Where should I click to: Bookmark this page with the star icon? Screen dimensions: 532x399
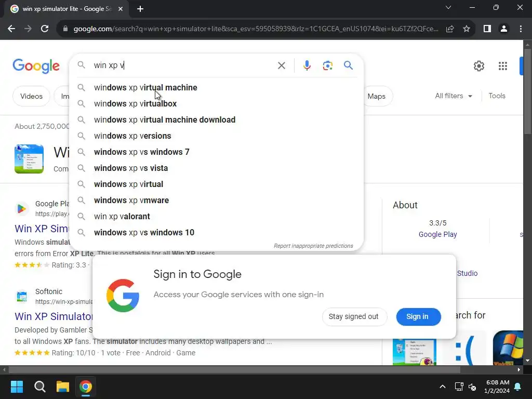pyautogui.click(x=467, y=29)
